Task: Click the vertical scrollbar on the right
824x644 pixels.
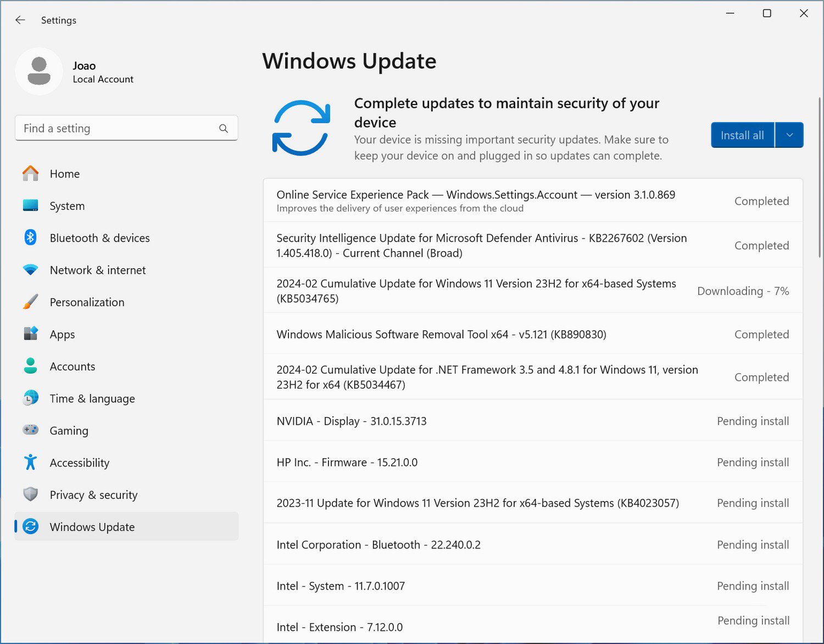Action: [820, 179]
